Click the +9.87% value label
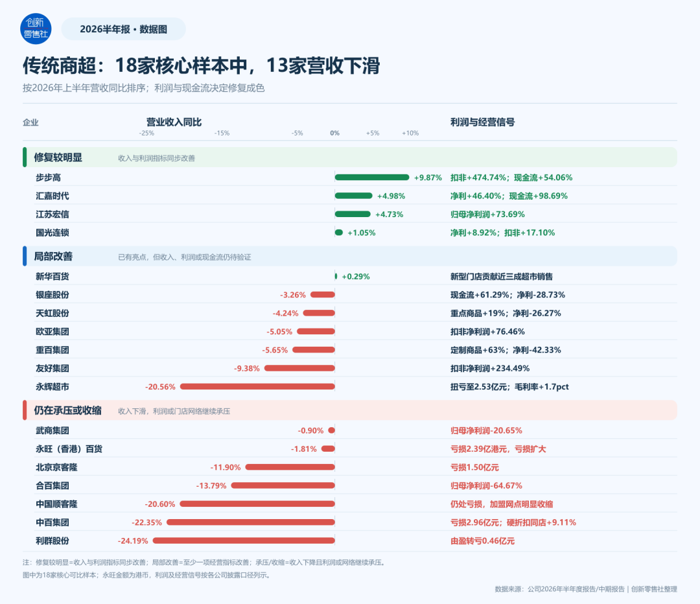Image resolution: width=700 pixels, height=604 pixels. (428, 178)
